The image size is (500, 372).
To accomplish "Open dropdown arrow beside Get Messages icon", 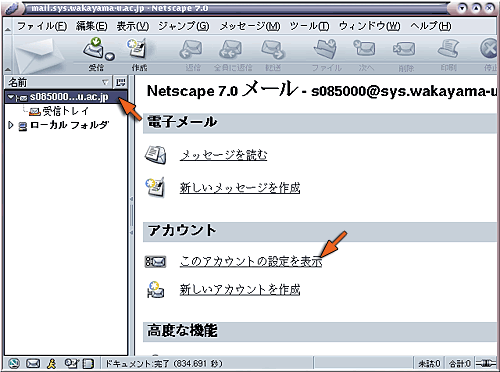I will point(110,56).
